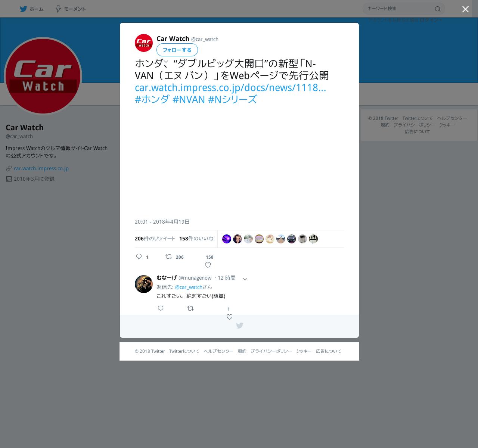Click the #Nシリーズ hashtag
The width and height of the screenshot is (478, 448).
(232, 99)
